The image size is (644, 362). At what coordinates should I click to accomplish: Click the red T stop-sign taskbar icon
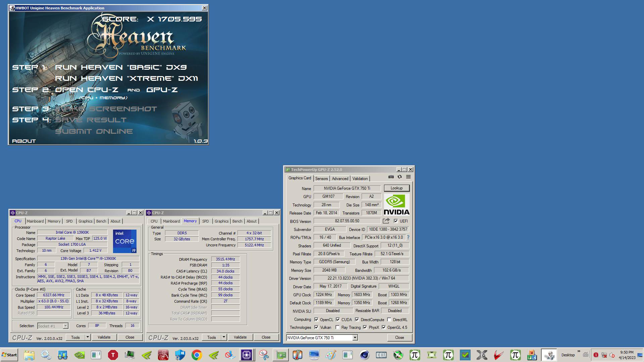tap(113, 355)
